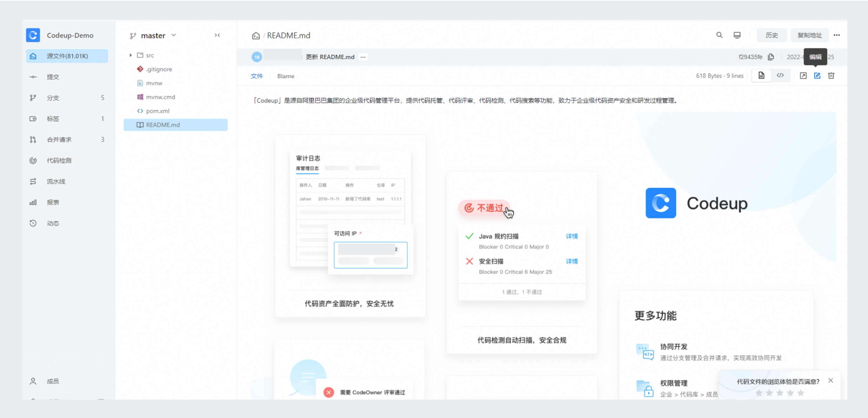Click the desktop monitor icon in header
This screenshot has height=418, width=868.
pyautogui.click(x=737, y=35)
